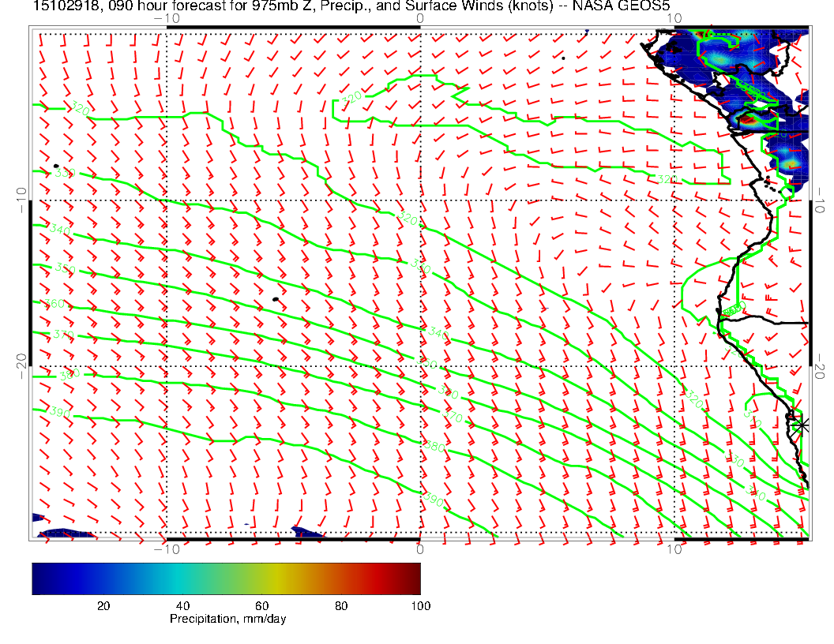
Task: Click the '-10' longitude label on the bottom axis
Action: coord(166,549)
